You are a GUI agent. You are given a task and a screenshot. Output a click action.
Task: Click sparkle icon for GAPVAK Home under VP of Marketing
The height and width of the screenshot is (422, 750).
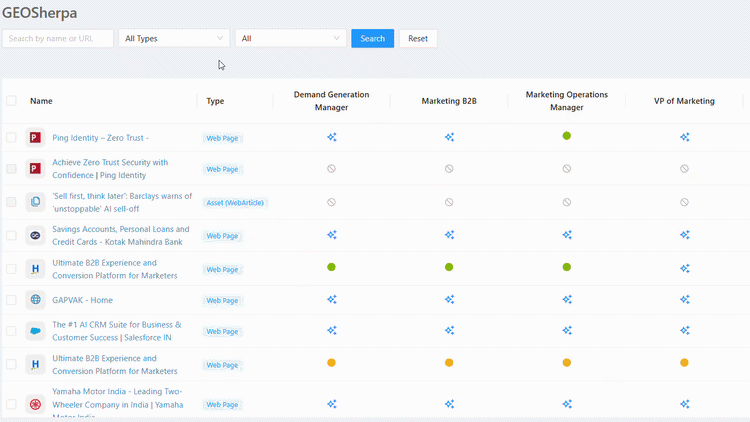pos(684,300)
